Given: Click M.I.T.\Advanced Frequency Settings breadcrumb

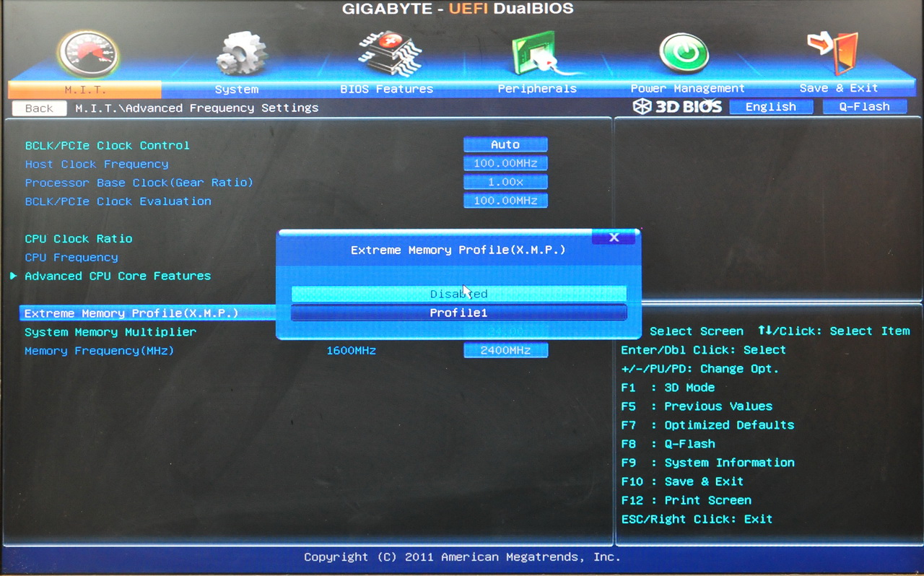Looking at the screenshot, I should click(197, 108).
